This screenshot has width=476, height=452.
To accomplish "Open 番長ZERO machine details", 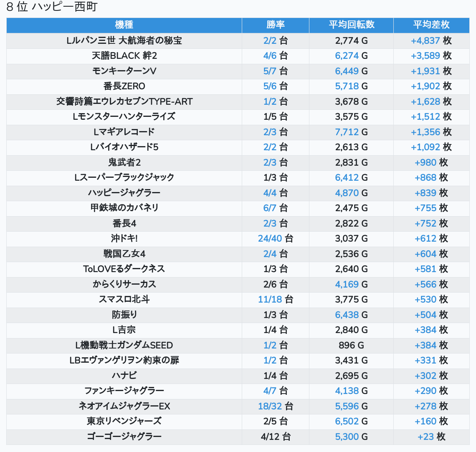I will pos(124,86).
